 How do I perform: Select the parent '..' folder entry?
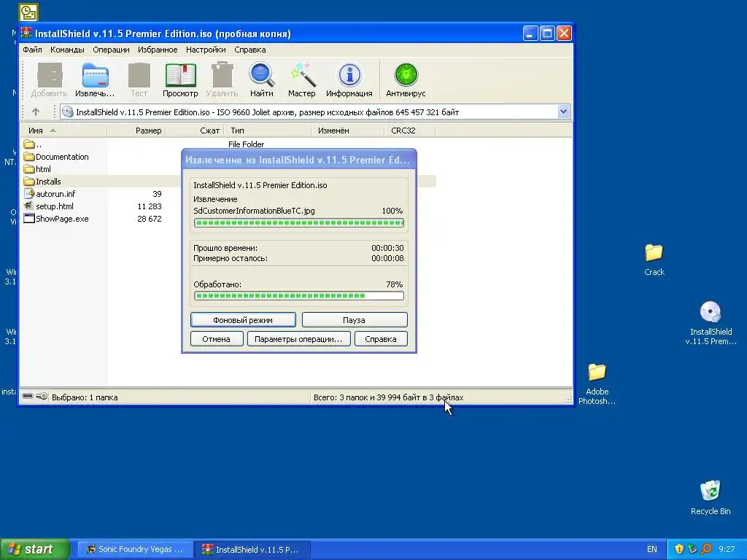pos(32,144)
